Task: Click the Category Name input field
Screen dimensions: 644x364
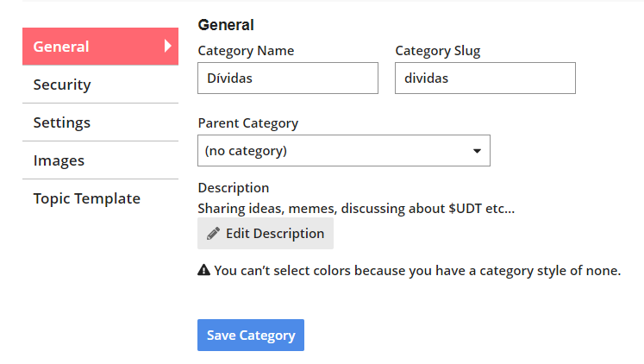Action: coord(287,78)
